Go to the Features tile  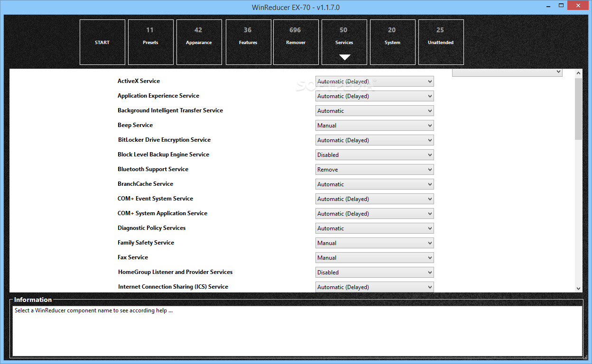pyautogui.click(x=249, y=42)
